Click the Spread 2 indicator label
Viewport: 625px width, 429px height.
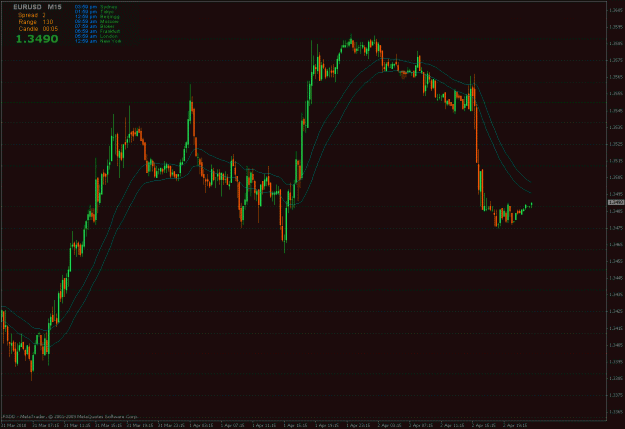pyautogui.click(x=32, y=15)
